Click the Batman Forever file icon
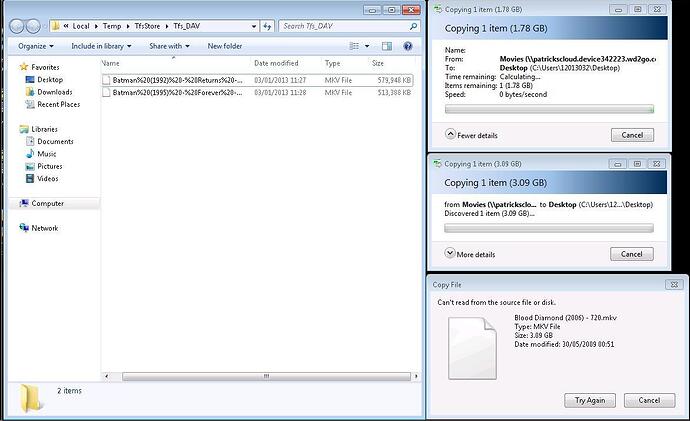 [106, 92]
